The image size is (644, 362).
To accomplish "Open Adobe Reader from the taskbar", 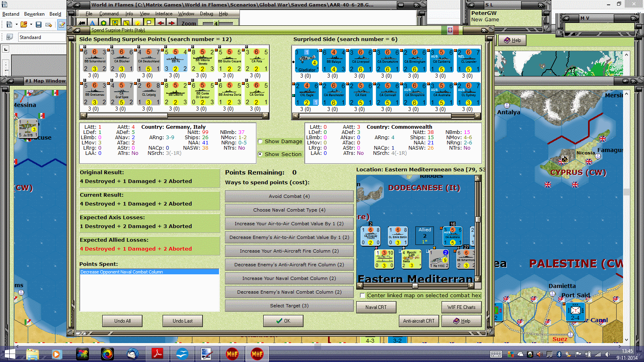I will tap(157, 354).
